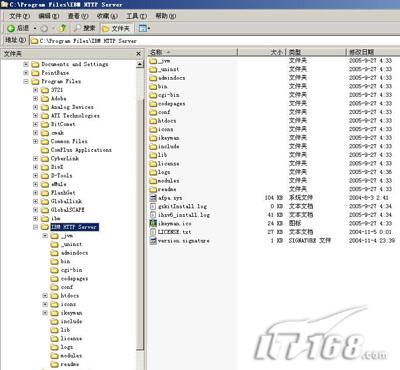The height and width of the screenshot is (370, 400).
Task: Select the afpa.sys file icon
Action: [x=153, y=198]
